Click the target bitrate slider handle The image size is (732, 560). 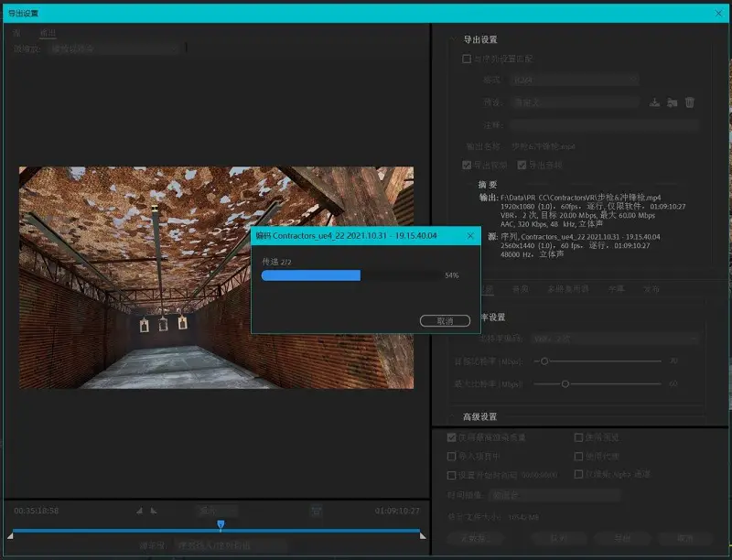point(544,361)
